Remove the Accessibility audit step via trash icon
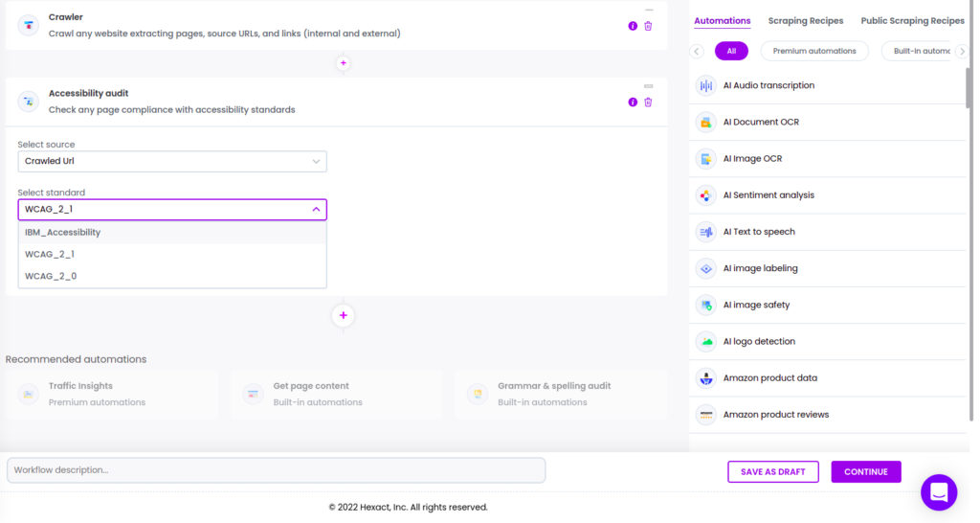The width and height of the screenshot is (980, 523). click(x=648, y=102)
